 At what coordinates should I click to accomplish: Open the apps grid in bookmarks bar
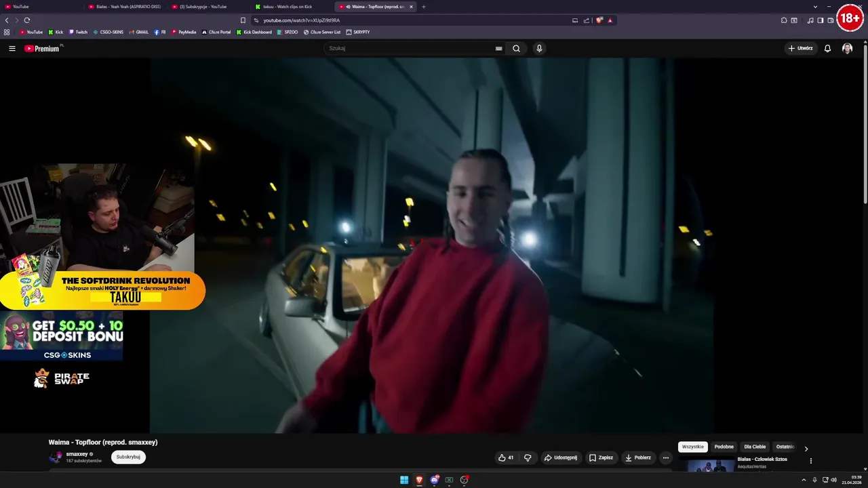point(7,32)
